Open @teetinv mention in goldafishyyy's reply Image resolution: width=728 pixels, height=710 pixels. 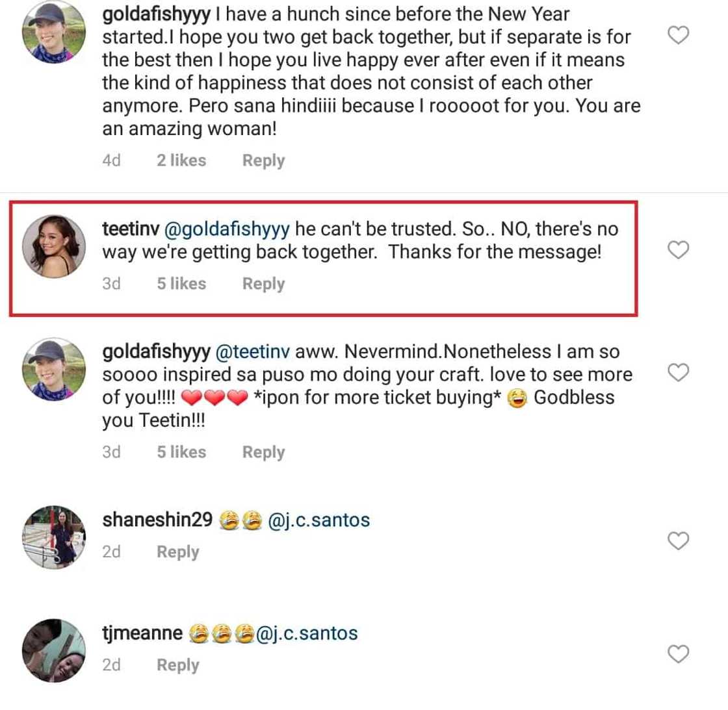tap(252, 352)
